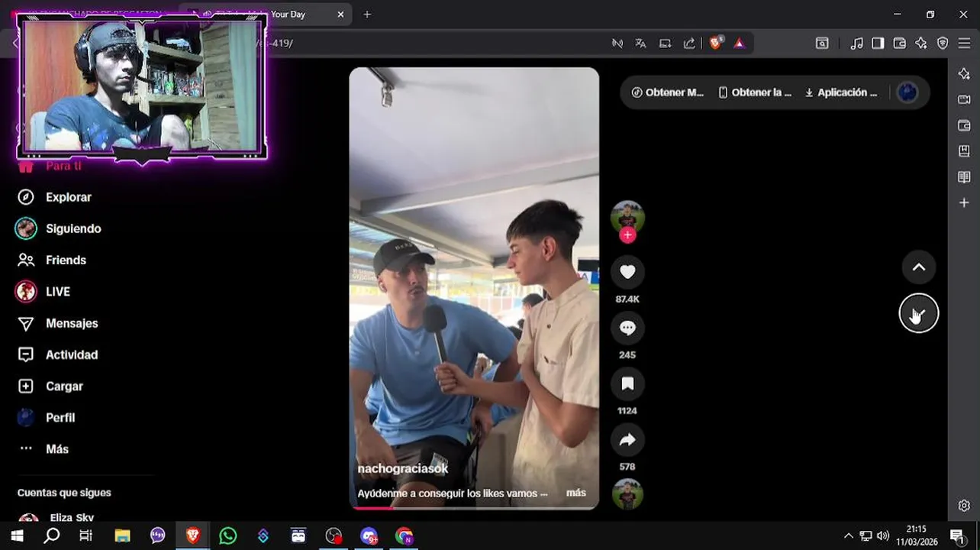Open the profile avatar in the top pill bar
Viewport: 980px width, 550px height.
pos(907,92)
